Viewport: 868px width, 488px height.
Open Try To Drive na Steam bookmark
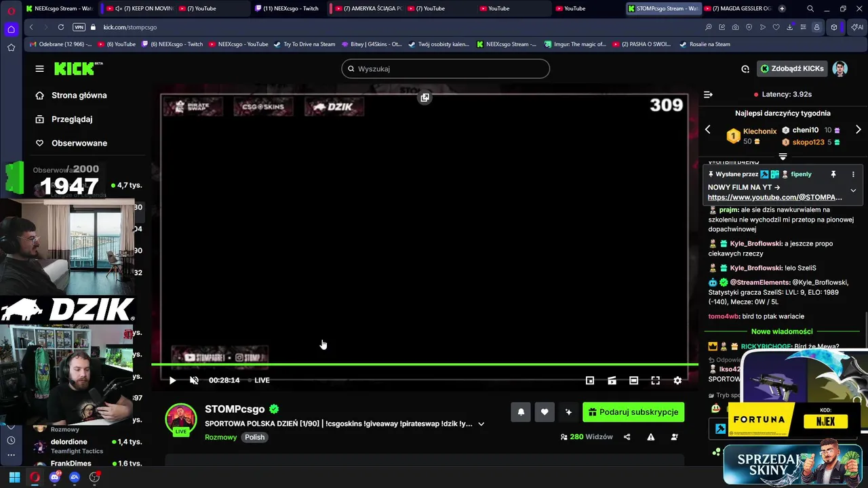click(x=304, y=44)
